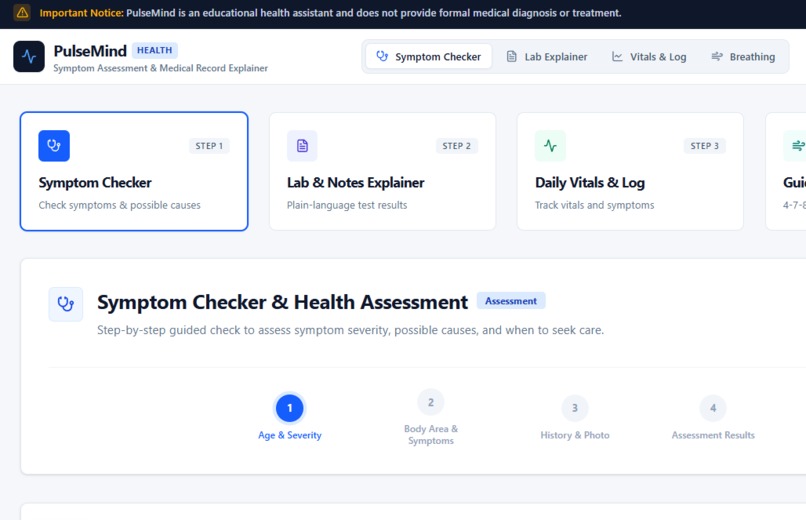Image resolution: width=806 pixels, height=520 pixels.
Task: Go to step 4 circle Assessment Results
Action: pyautogui.click(x=713, y=408)
